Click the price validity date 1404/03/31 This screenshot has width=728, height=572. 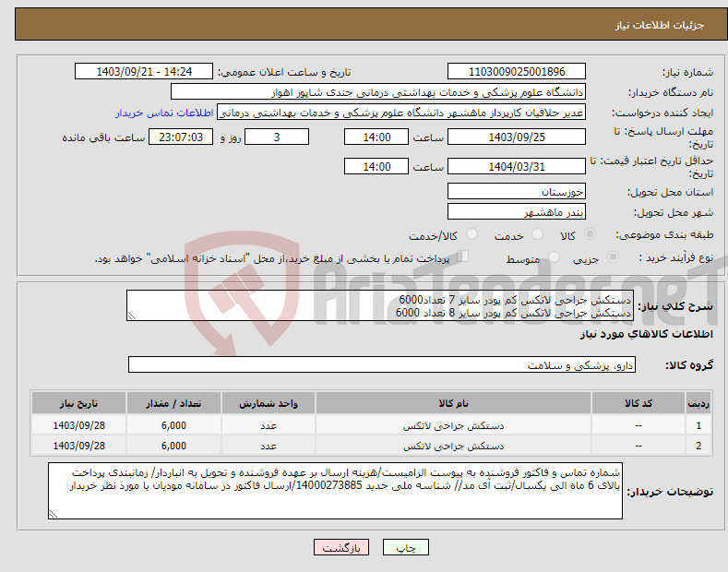517,166
